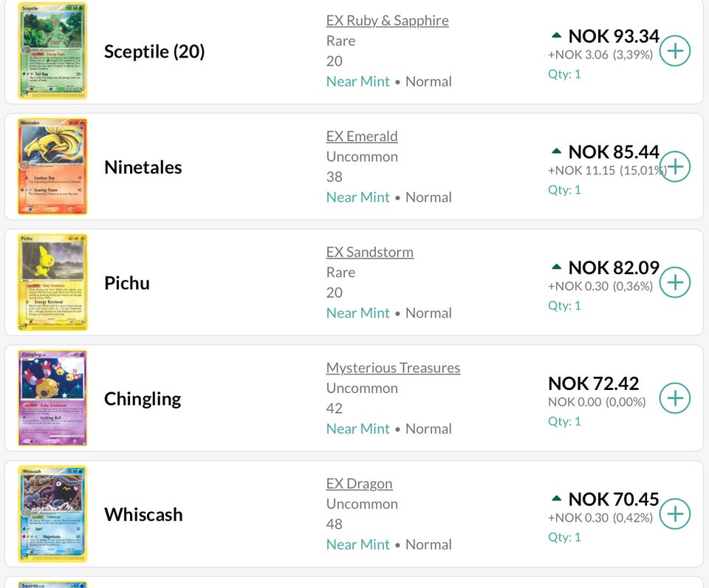The width and height of the screenshot is (709, 588).
Task: Open the EX Emerald set link
Action: click(x=362, y=136)
